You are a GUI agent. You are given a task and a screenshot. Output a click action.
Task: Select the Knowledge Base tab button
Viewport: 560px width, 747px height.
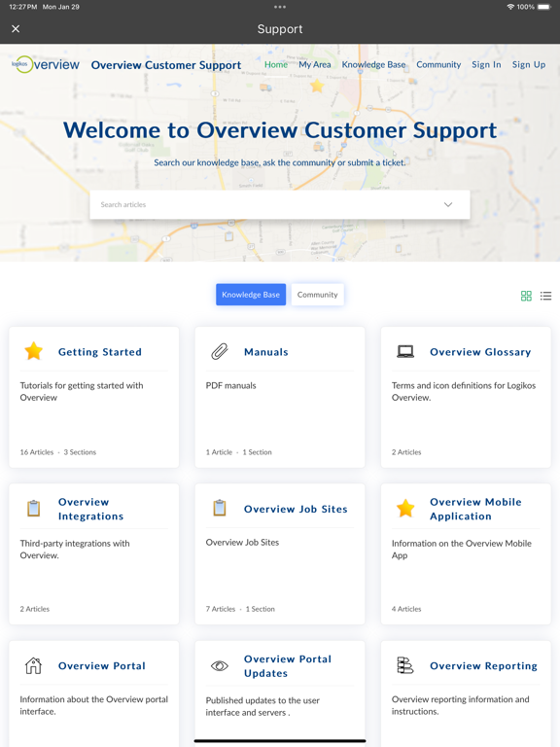click(x=251, y=295)
